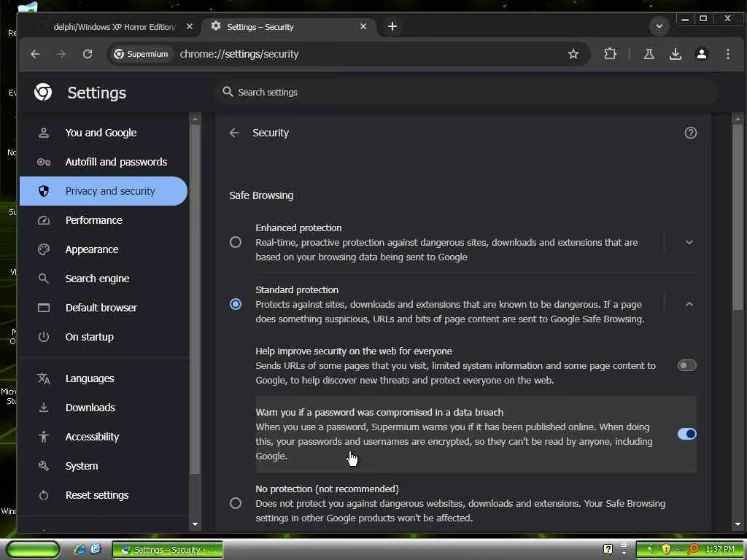Click the 1:37 PM clock

pos(719,550)
